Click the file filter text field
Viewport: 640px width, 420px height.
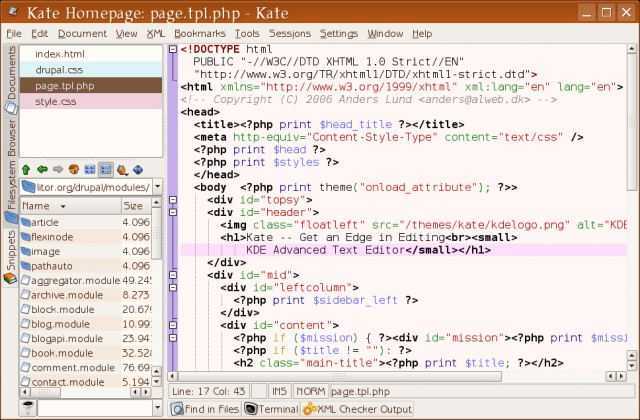tap(95, 407)
